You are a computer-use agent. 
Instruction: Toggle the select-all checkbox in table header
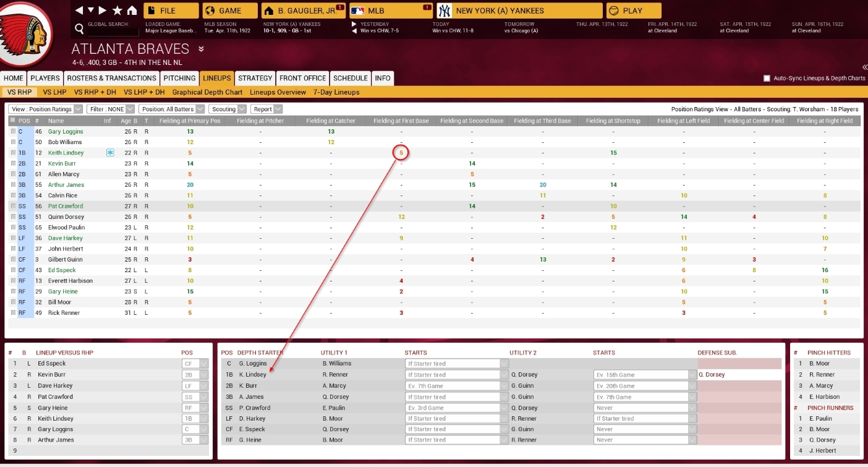(13, 121)
